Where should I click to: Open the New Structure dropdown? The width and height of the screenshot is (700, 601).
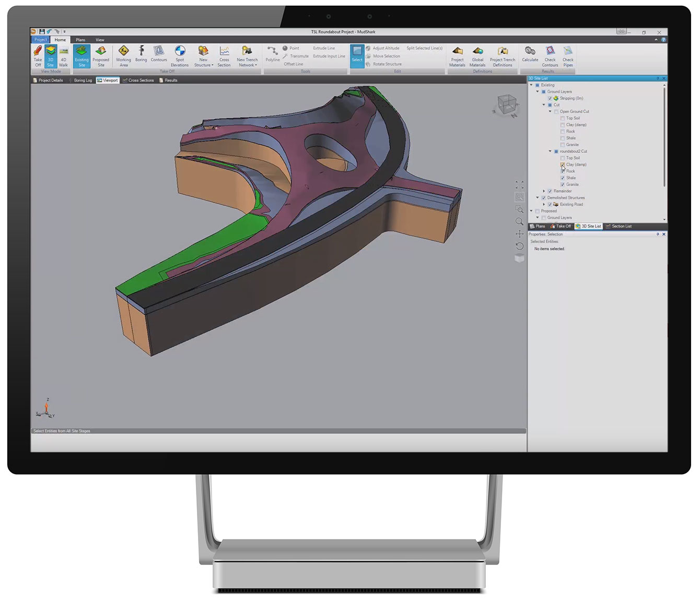pyautogui.click(x=203, y=56)
